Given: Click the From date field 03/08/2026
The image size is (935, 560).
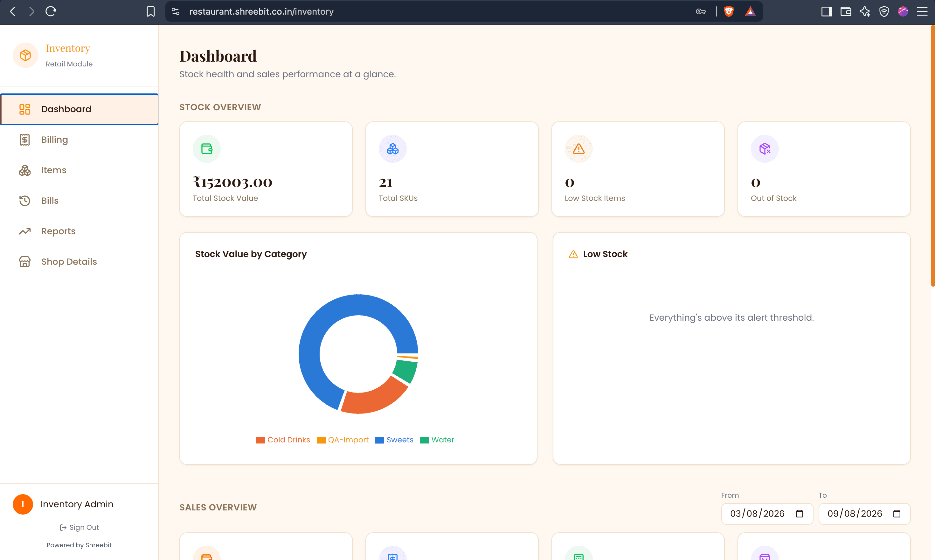Looking at the screenshot, I should [767, 514].
